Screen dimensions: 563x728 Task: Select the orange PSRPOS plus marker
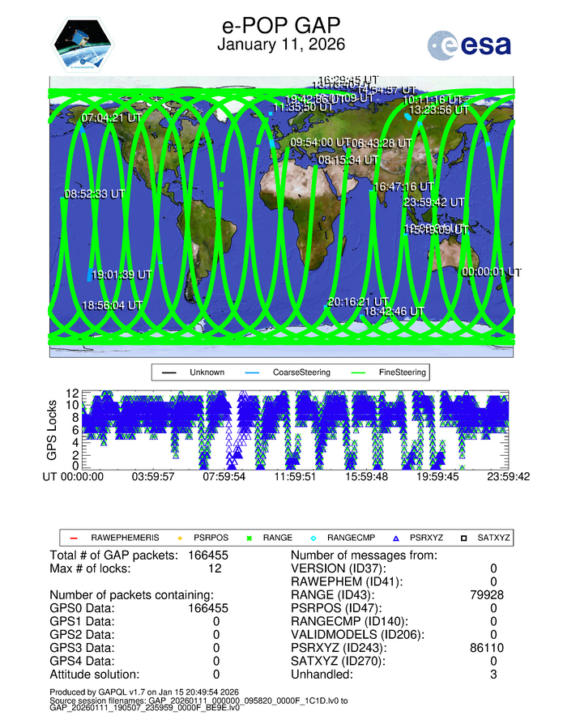(180, 538)
